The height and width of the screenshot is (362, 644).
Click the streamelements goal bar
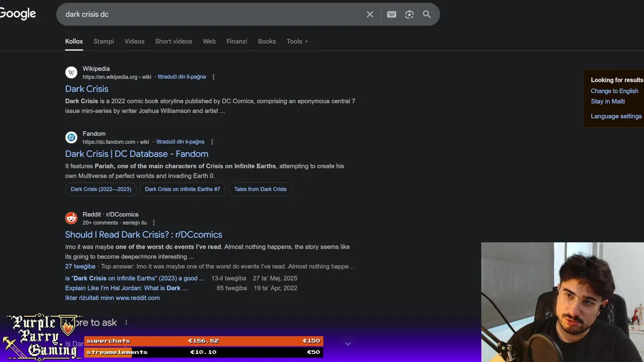[203, 352]
